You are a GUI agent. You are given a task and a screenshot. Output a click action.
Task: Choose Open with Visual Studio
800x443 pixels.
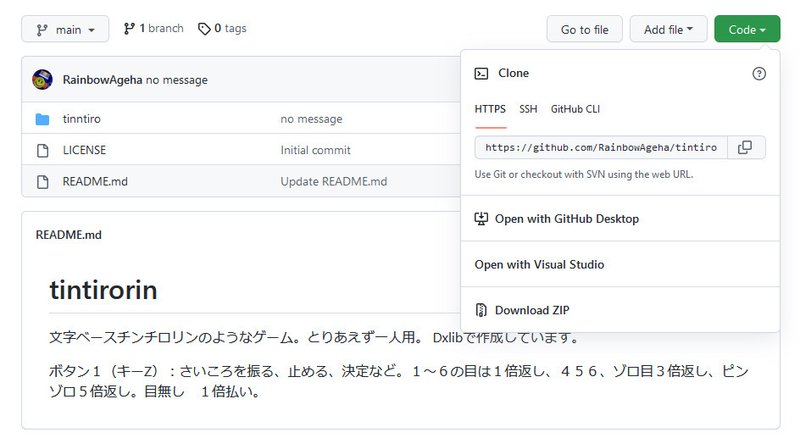(620, 264)
